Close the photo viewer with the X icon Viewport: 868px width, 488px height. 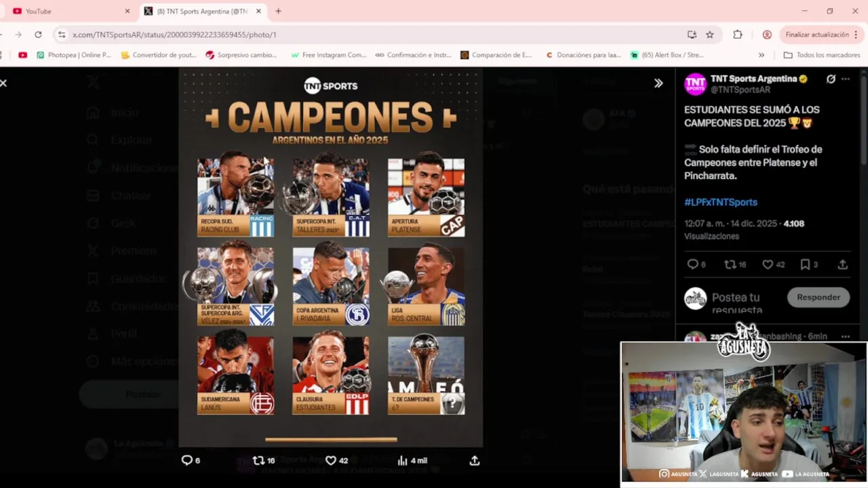coord(3,83)
